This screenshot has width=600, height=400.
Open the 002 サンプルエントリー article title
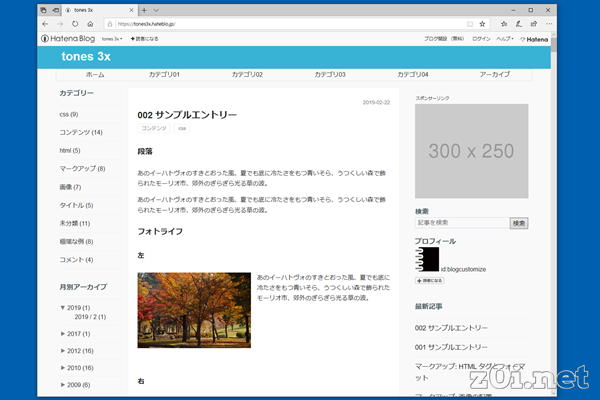(187, 115)
